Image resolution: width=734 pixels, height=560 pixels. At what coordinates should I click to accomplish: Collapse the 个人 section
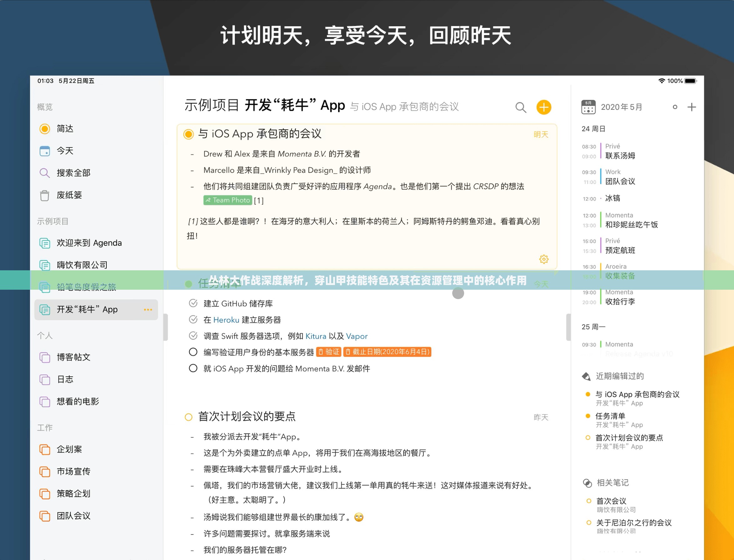[45, 336]
